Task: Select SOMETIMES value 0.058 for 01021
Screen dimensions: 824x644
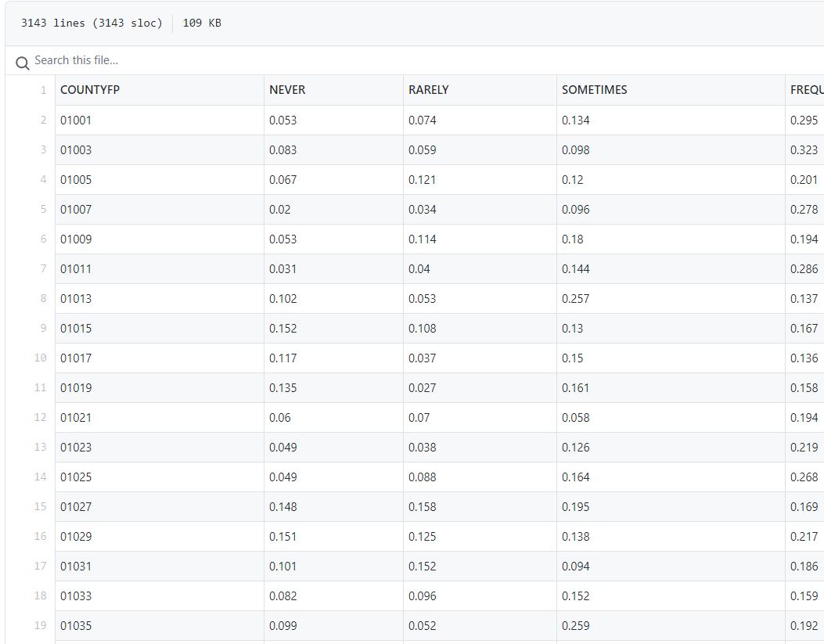Action: point(671,418)
